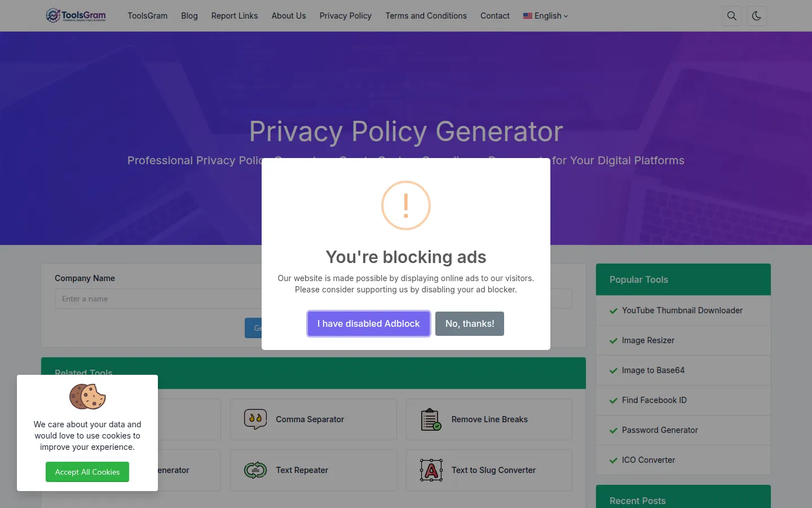Open Password Generator from Popular Tools
Screen dimensions: 812x508
(x=660, y=430)
